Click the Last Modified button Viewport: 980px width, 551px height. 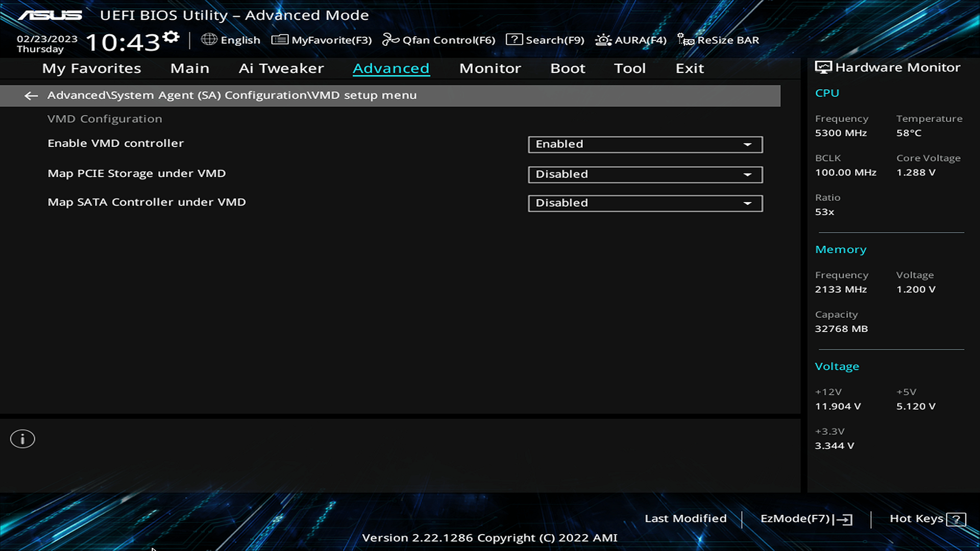point(686,518)
